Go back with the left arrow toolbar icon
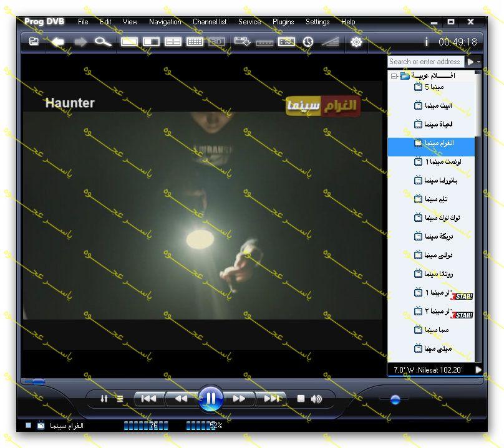The width and height of the screenshot is (504, 448). (58, 42)
